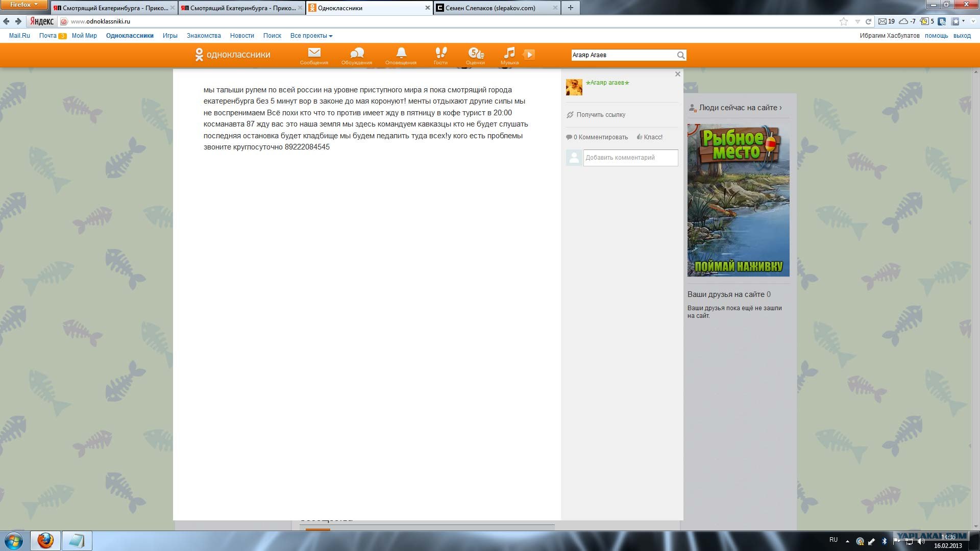Open Оценки ratings icon
The height and width of the screenshot is (551, 980).
click(475, 55)
